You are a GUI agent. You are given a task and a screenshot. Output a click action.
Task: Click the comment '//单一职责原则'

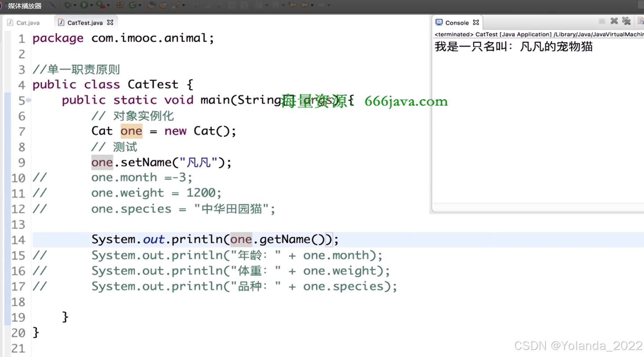coord(76,70)
